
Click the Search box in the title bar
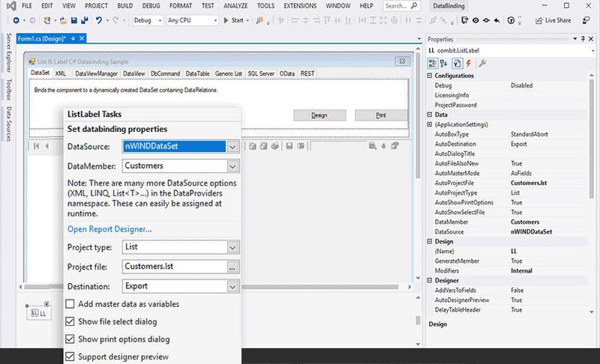(400, 6)
